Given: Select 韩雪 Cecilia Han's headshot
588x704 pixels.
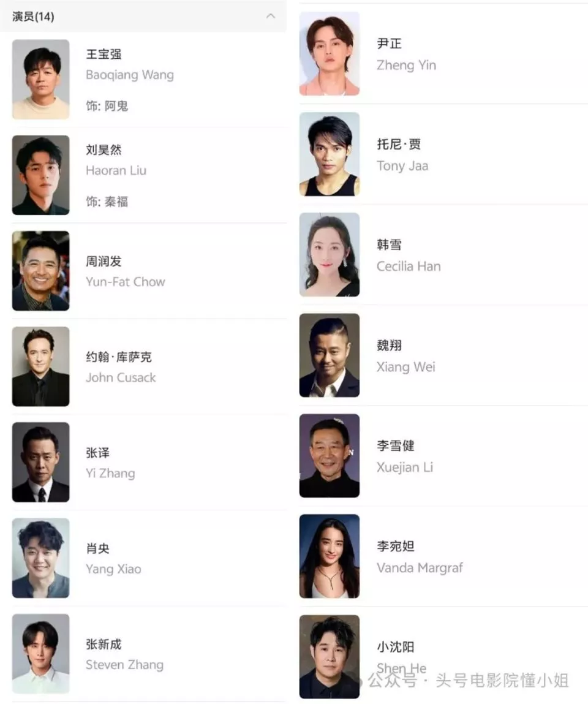Looking at the screenshot, I should click(x=330, y=254).
